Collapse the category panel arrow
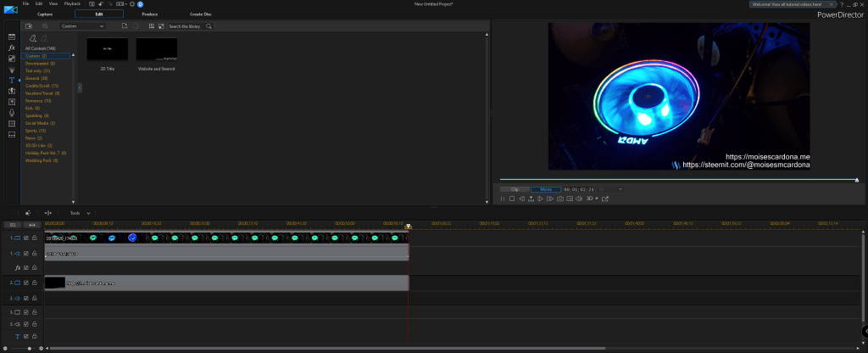Screen dimensions: 868x353 point(80,87)
